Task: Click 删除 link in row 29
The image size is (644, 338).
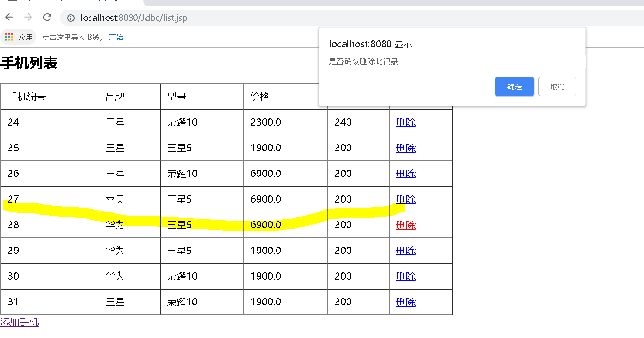Action: 406,251
